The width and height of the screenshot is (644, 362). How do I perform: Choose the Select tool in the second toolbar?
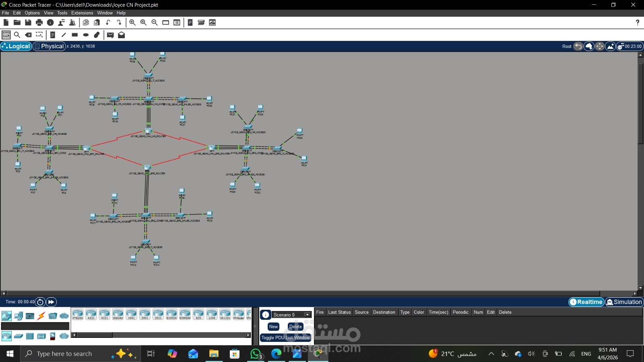(x=6, y=35)
